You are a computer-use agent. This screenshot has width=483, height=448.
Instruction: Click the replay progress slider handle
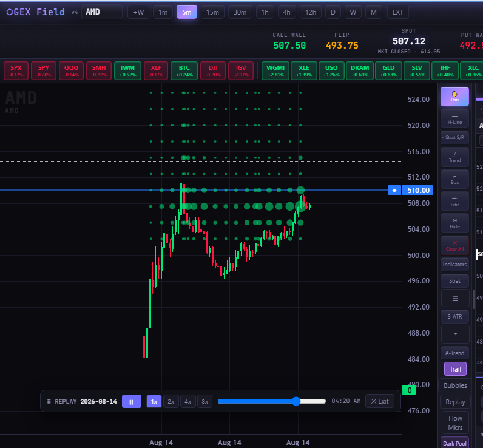pyautogui.click(x=296, y=401)
